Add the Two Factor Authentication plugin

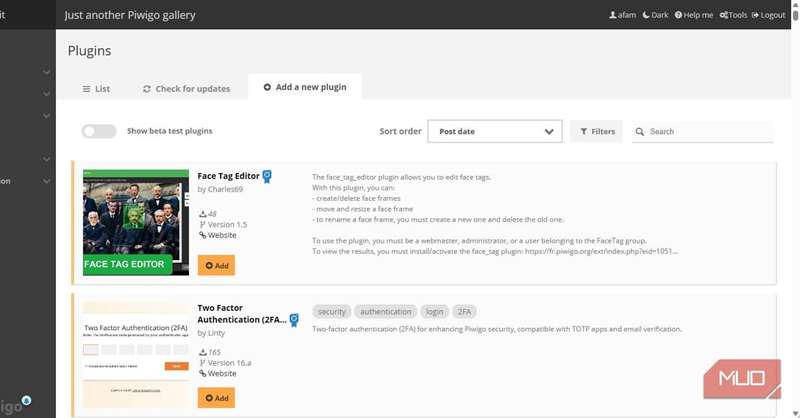(x=216, y=397)
